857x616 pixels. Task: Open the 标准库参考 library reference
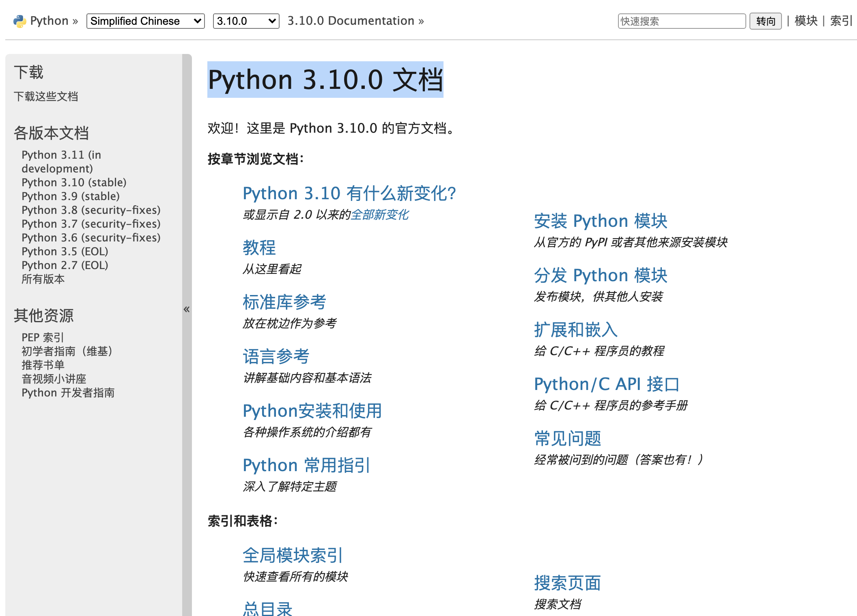pyautogui.click(x=284, y=302)
